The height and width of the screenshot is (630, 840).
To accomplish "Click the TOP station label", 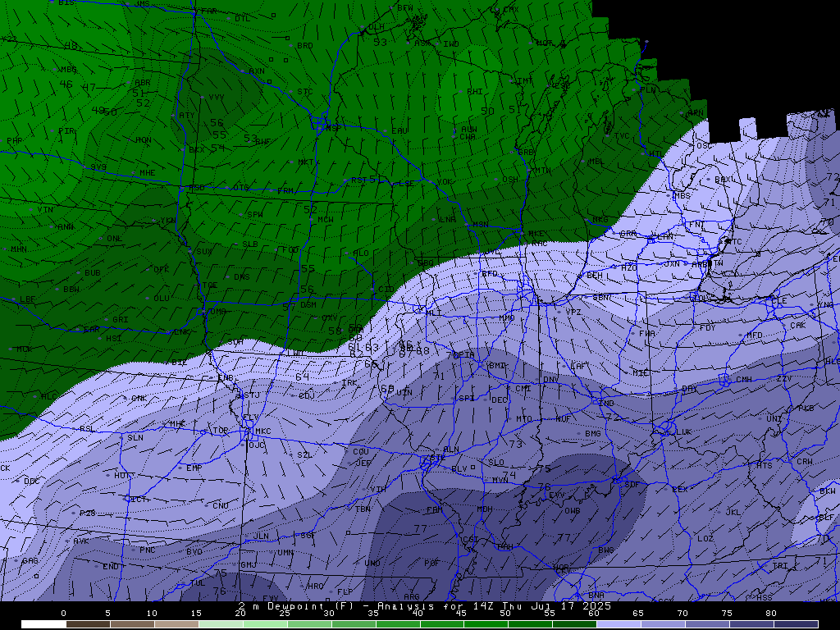I will pos(221,431).
